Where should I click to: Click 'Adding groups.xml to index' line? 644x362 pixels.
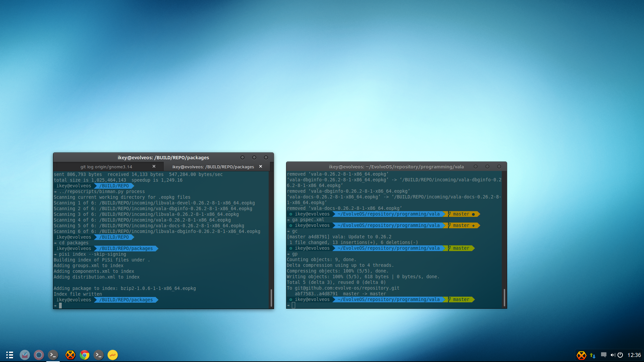coord(89,266)
